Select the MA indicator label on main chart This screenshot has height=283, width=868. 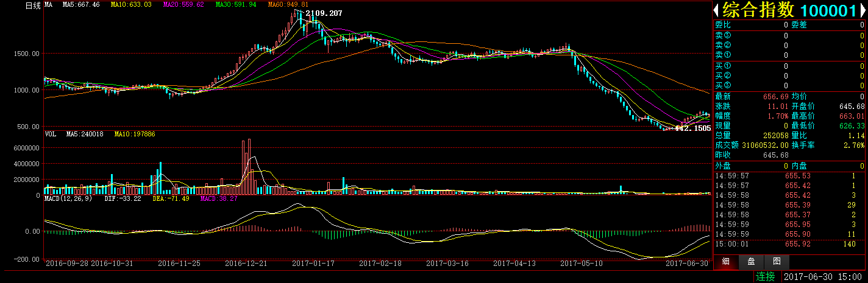click(x=48, y=5)
